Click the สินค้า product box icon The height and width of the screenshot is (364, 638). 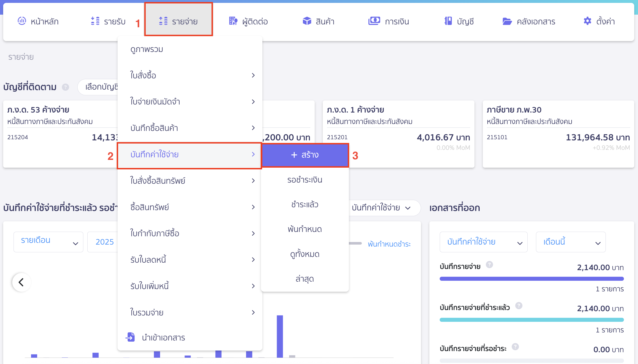[x=307, y=21]
